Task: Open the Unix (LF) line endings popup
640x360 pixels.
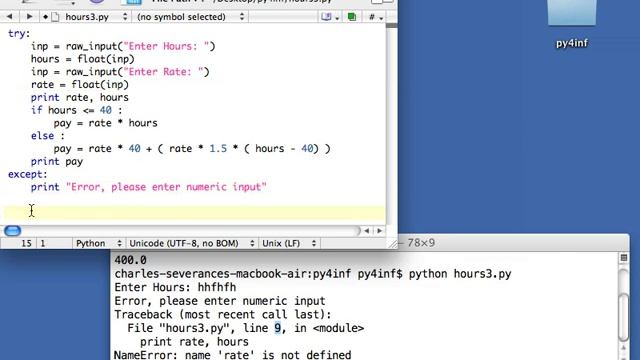Action: tap(289, 243)
